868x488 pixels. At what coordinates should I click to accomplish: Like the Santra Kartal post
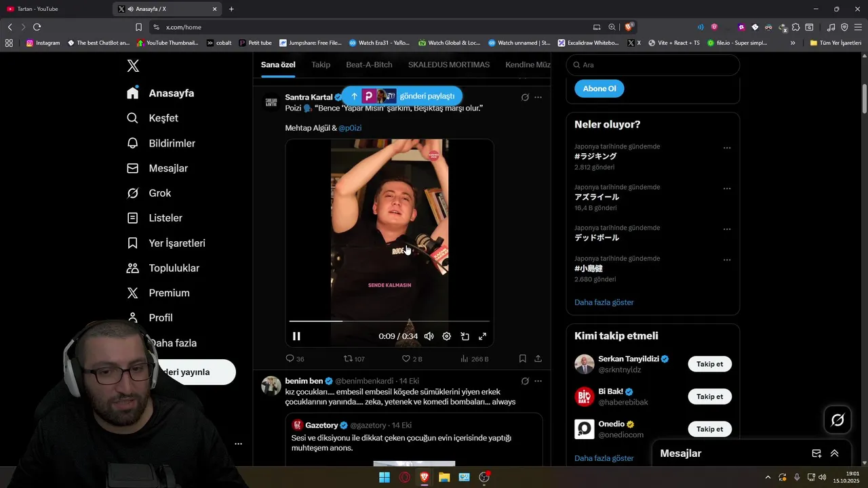pyautogui.click(x=412, y=359)
